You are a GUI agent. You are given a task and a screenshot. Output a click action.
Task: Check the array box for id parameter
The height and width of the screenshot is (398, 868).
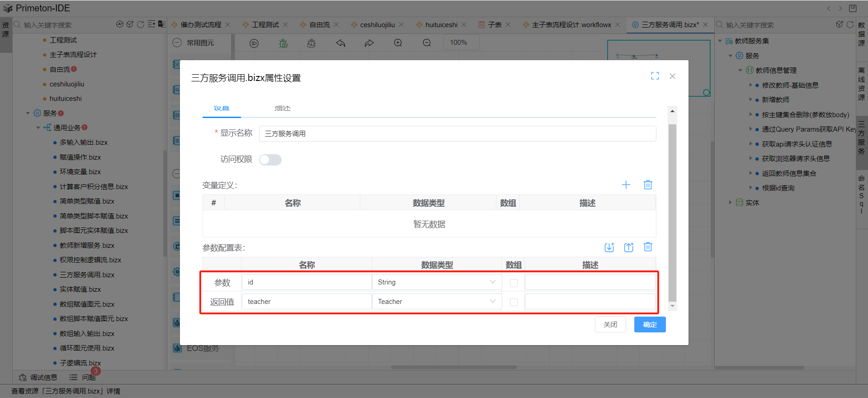(514, 283)
